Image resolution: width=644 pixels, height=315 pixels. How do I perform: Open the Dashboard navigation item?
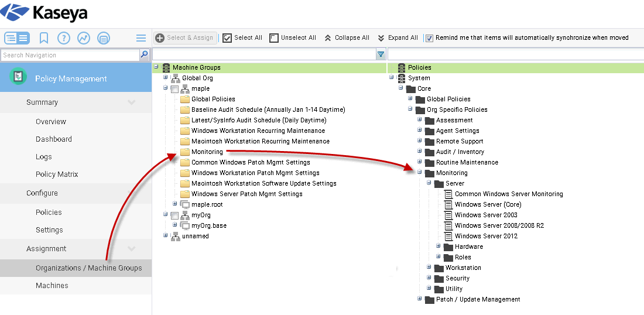[54, 139]
